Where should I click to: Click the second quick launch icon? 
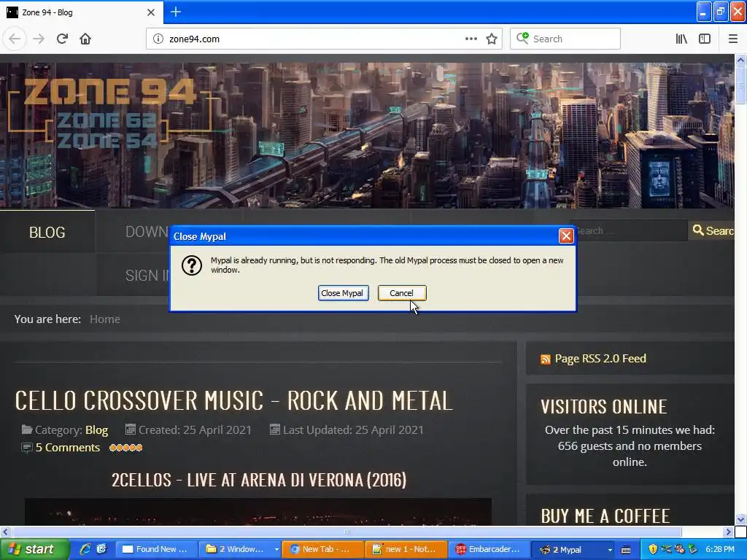tap(101, 549)
